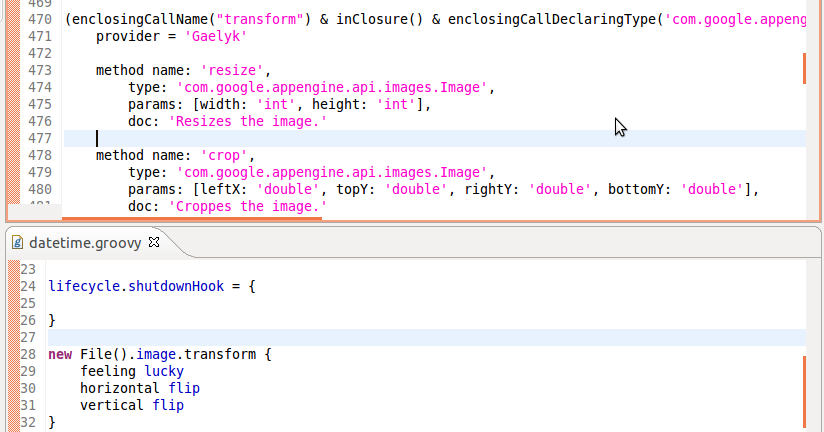Click the orange overview marker beside line 473
The image size is (824, 432).
coord(804,68)
